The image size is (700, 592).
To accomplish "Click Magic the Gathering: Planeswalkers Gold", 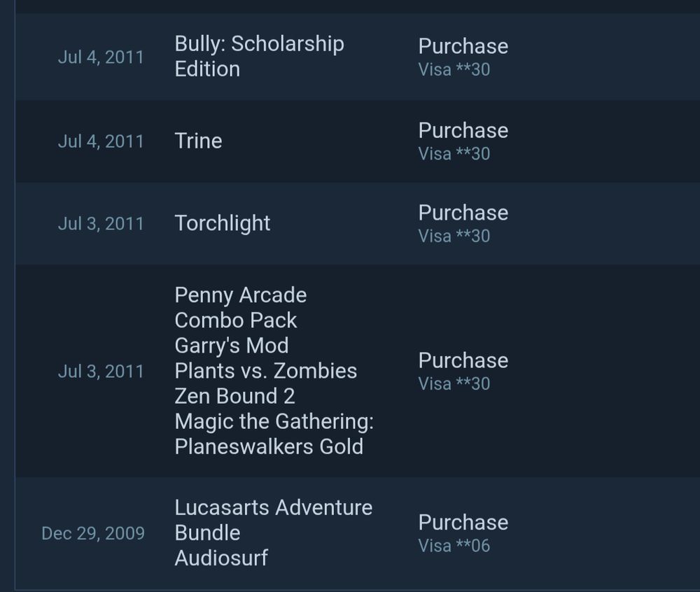I will click(x=274, y=434).
